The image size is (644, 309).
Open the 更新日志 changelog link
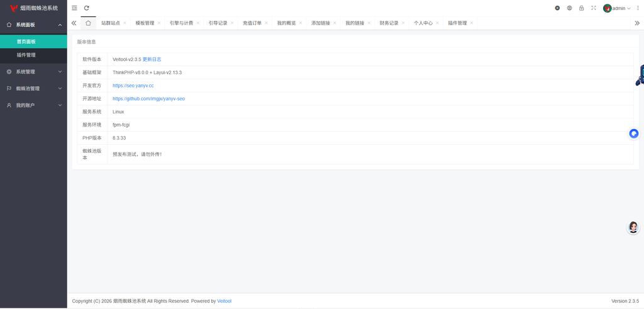click(x=152, y=59)
